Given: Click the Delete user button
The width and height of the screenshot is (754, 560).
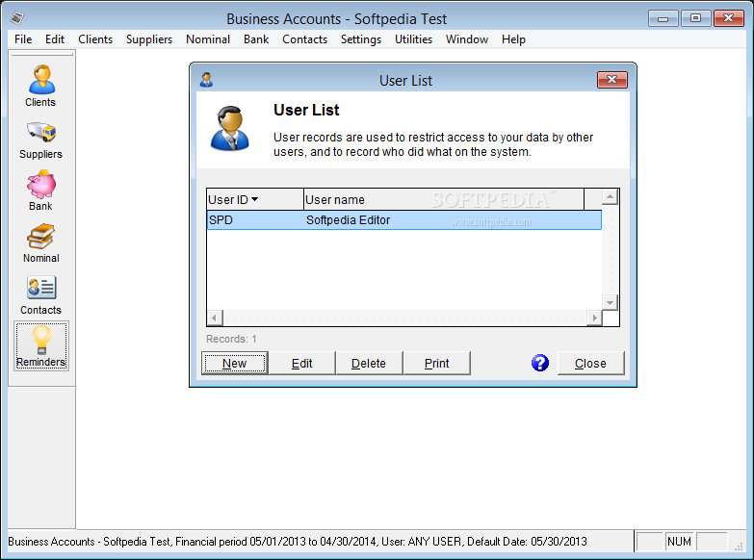Looking at the screenshot, I should pos(369,363).
